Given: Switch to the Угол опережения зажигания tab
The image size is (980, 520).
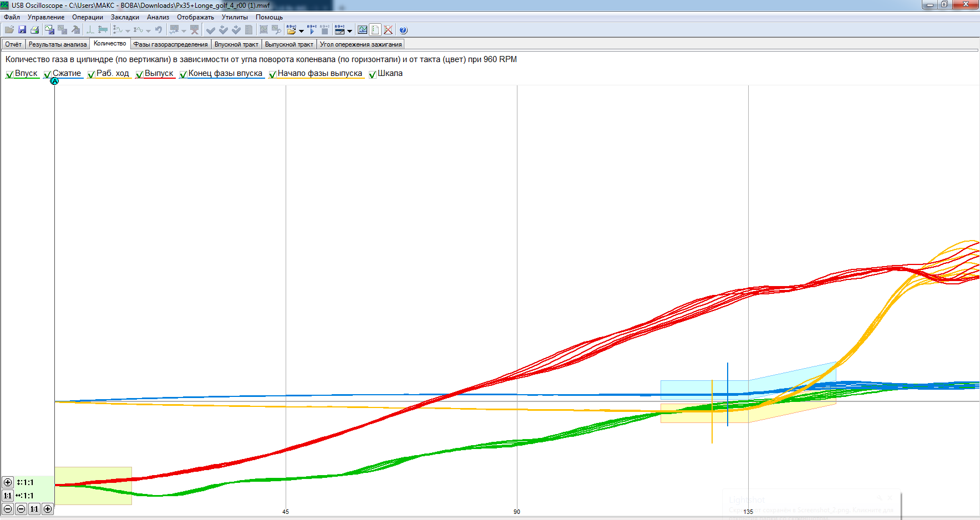Looking at the screenshot, I should tap(360, 44).
